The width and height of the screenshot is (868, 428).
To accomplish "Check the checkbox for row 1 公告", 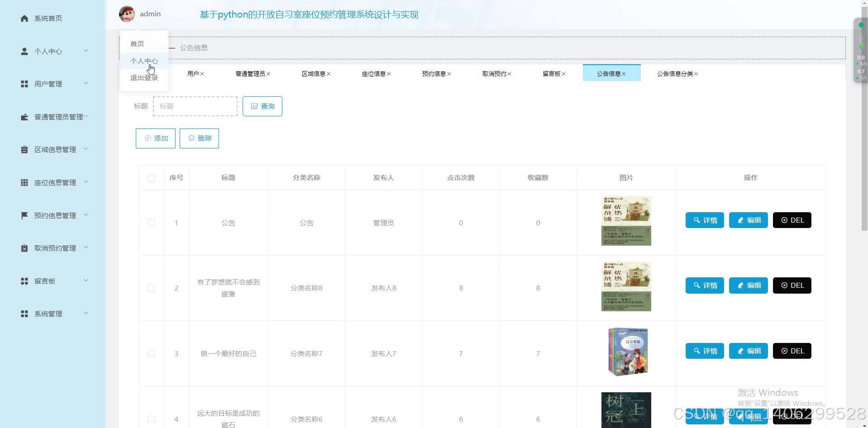I will point(152,223).
